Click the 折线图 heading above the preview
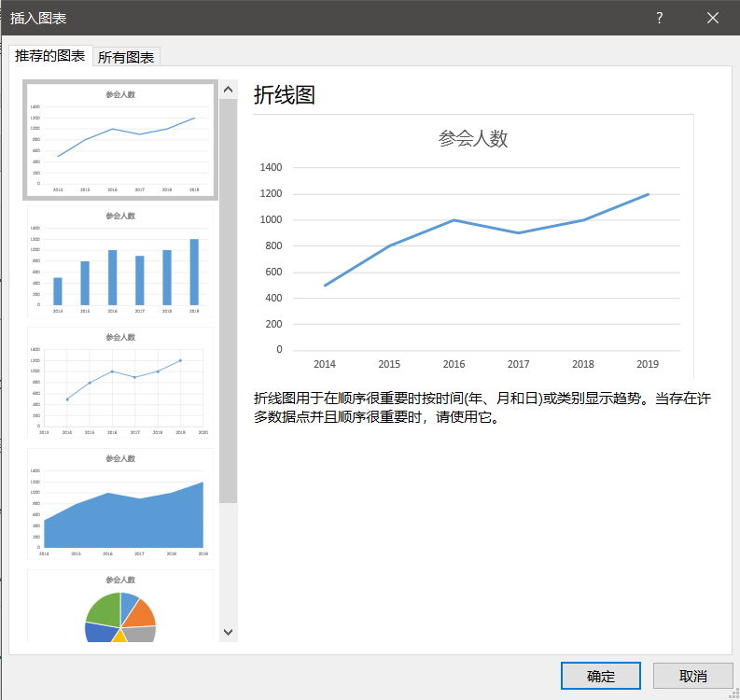The image size is (740, 700). (284, 94)
